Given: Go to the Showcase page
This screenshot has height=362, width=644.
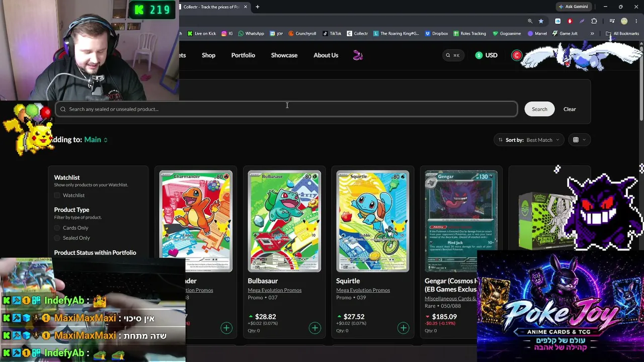Looking at the screenshot, I should pyautogui.click(x=284, y=55).
